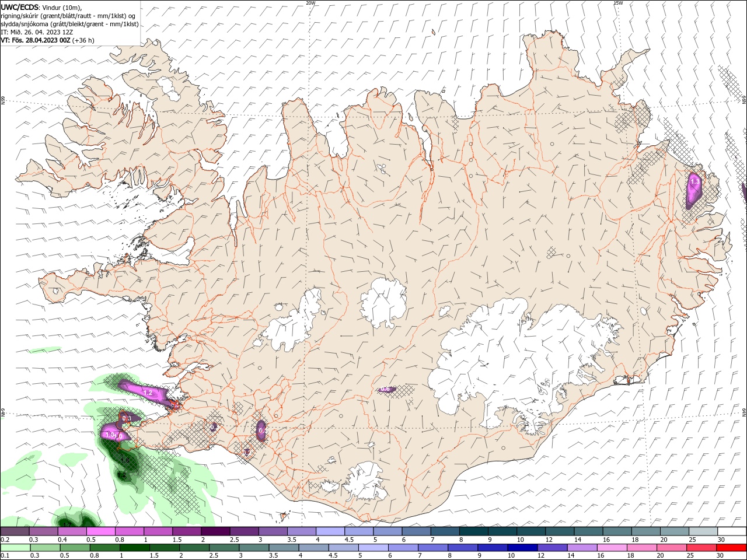The height and width of the screenshot is (560, 747).
Task: Click the '0.4' label in snow legend
Action: click(62, 540)
